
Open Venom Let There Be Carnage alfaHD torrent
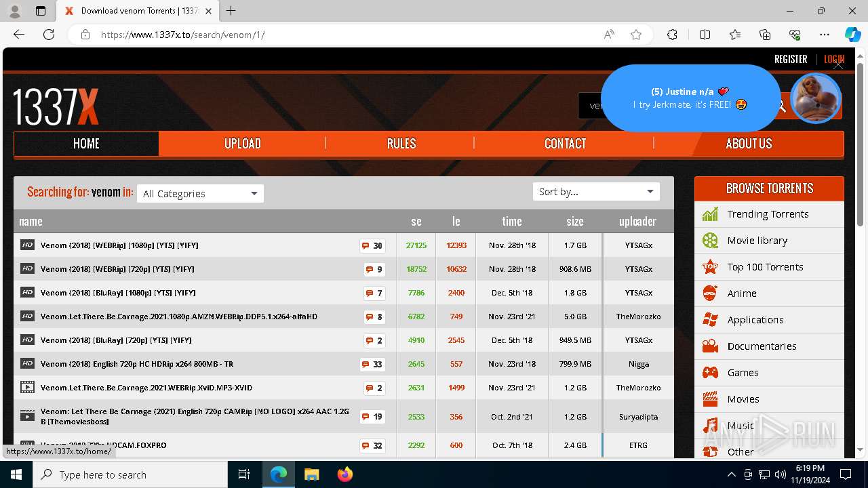[179, 317]
